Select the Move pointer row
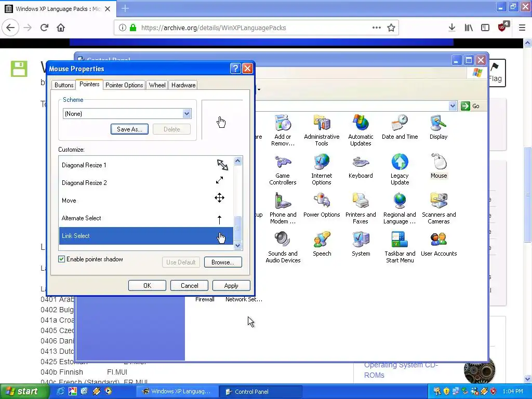Screen dimensions: 532x399 click(146, 201)
